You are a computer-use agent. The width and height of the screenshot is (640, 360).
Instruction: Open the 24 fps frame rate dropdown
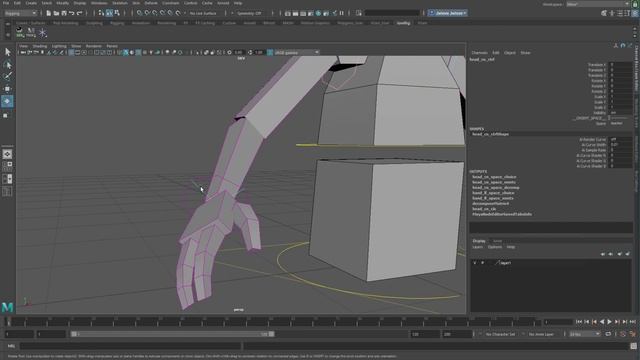pyautogui.click(x=584, y=334)
